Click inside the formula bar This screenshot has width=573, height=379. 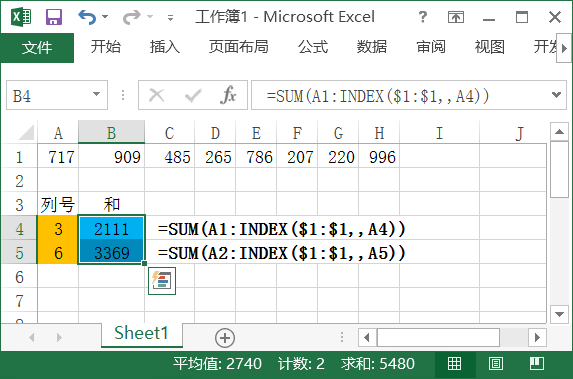coord(400,95)
